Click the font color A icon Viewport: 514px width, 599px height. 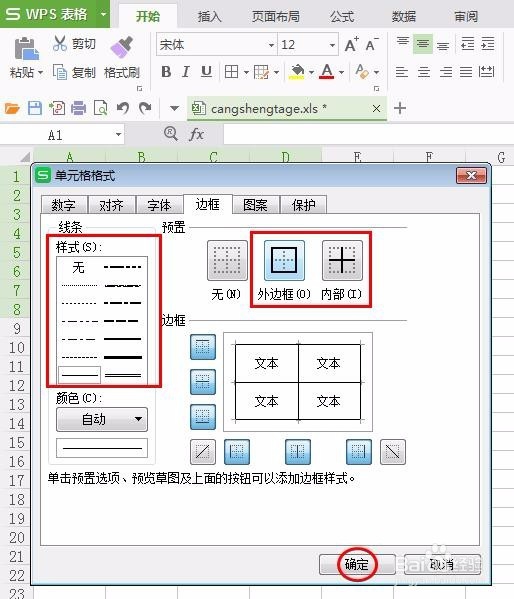[x=327, y=71]
